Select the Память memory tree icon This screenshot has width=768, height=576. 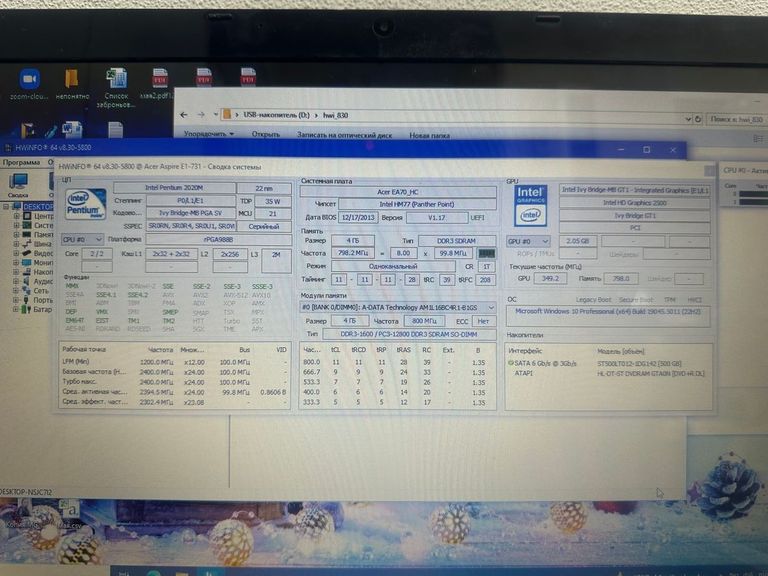tap(27, 235)
